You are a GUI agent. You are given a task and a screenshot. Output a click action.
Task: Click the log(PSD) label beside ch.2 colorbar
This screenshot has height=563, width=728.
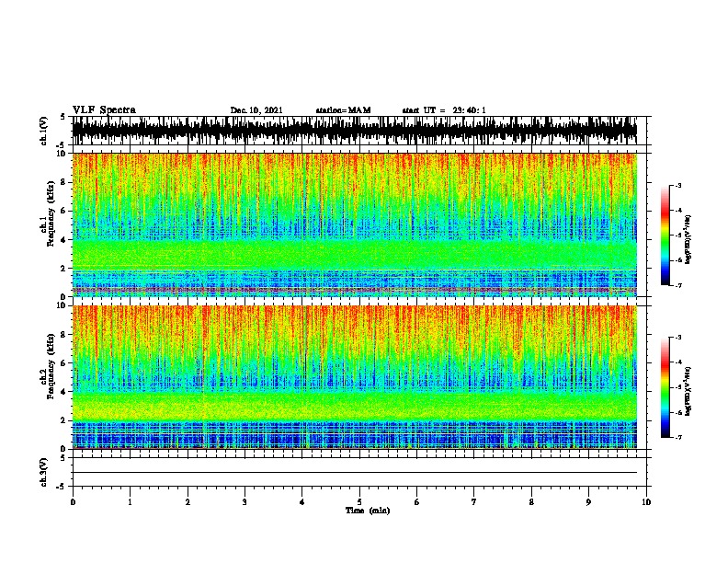[x=688, y=391]
